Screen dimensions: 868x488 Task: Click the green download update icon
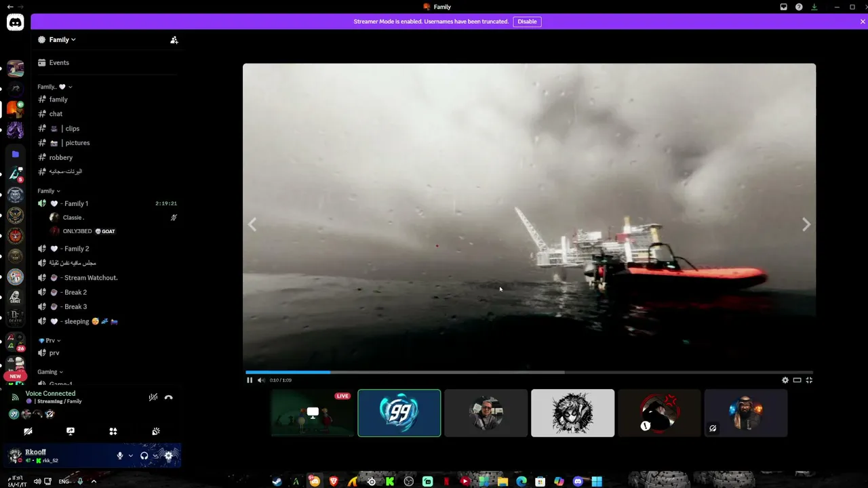814,7
